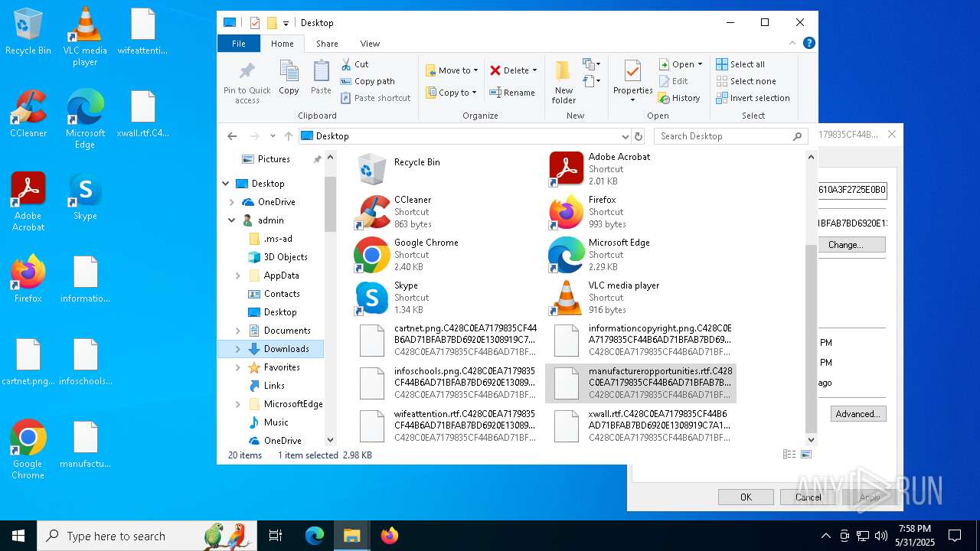Image resolution: width=980 pixels, height=551 pixels.
Task: Click Invert selection in ribbon
Action: (x=753, y=98)
